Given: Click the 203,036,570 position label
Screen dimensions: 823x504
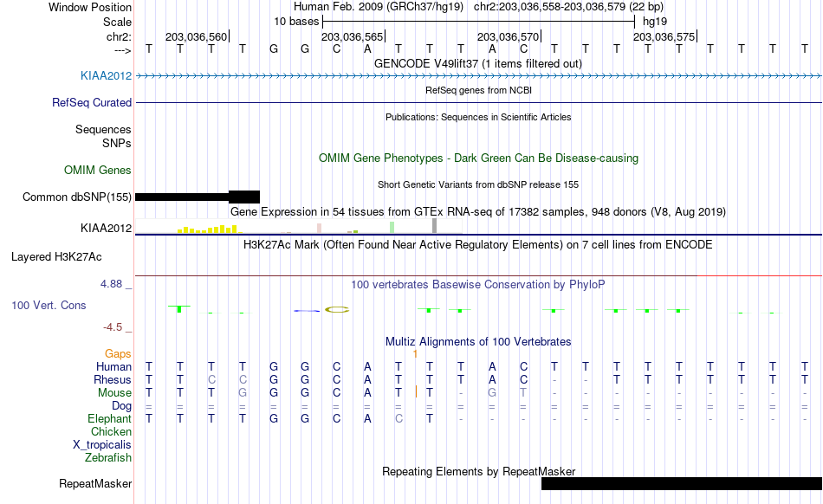Looking at the screenshot, I should (508, 36).
